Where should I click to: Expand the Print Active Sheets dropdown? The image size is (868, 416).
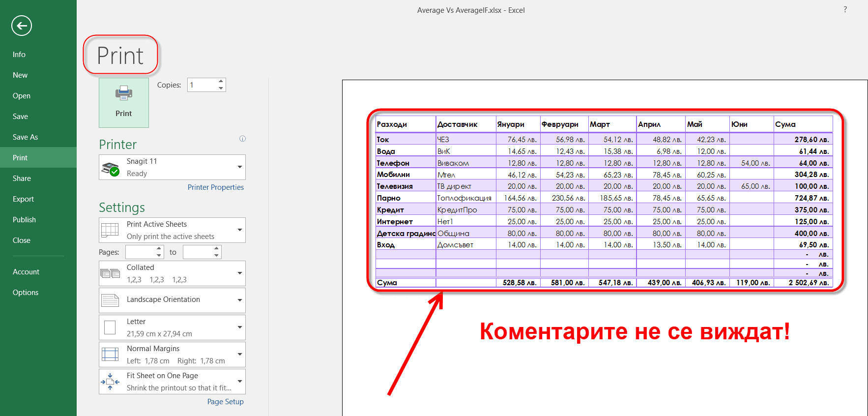[x=240, y=230]
